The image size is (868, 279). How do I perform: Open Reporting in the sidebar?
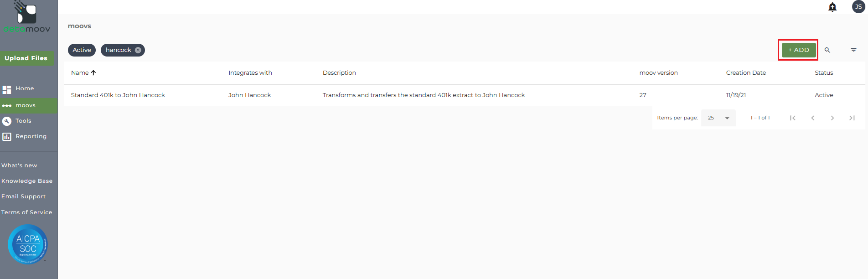pos(31,136)
